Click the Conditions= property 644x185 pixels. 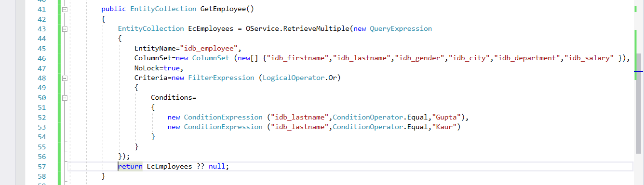(x=174, y=97)
